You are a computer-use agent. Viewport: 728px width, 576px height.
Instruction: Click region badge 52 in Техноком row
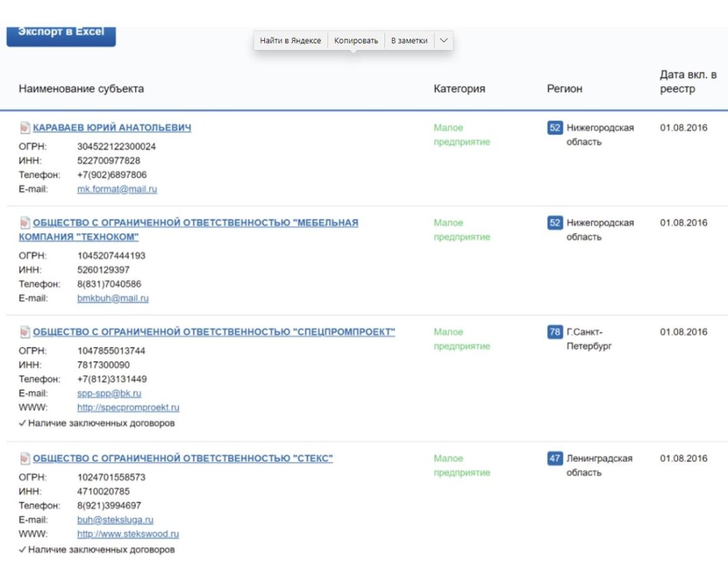pos(554,222)
